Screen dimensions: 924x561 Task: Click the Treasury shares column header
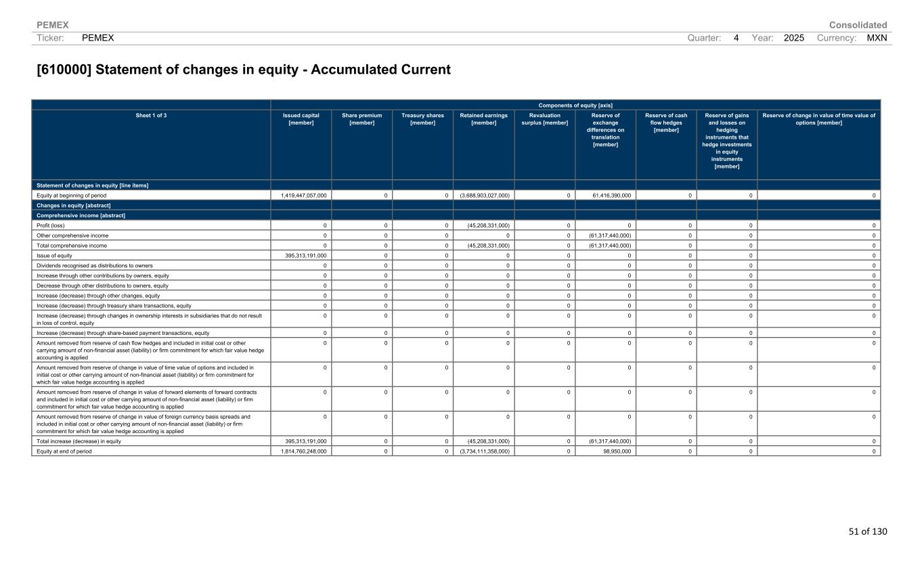click(422, 119)
